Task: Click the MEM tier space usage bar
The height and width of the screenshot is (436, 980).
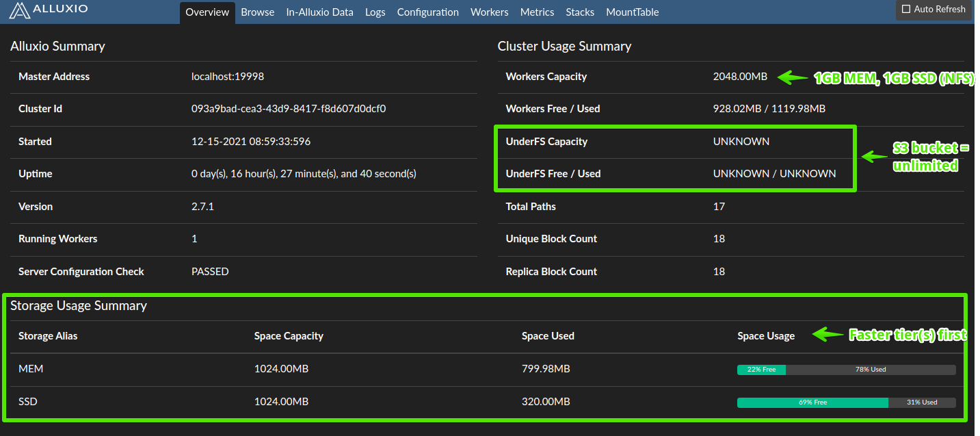Action: point(847,370)
